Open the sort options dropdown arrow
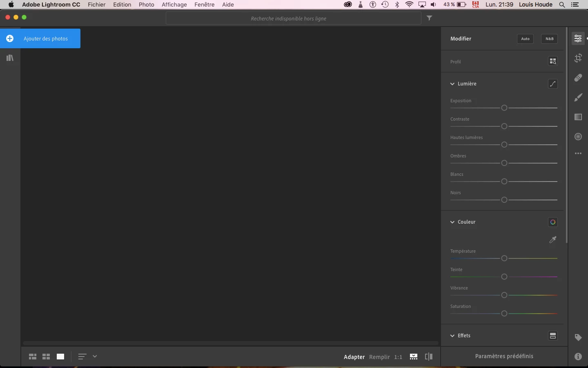The image size is (588, 368). (x=95, y=356)
